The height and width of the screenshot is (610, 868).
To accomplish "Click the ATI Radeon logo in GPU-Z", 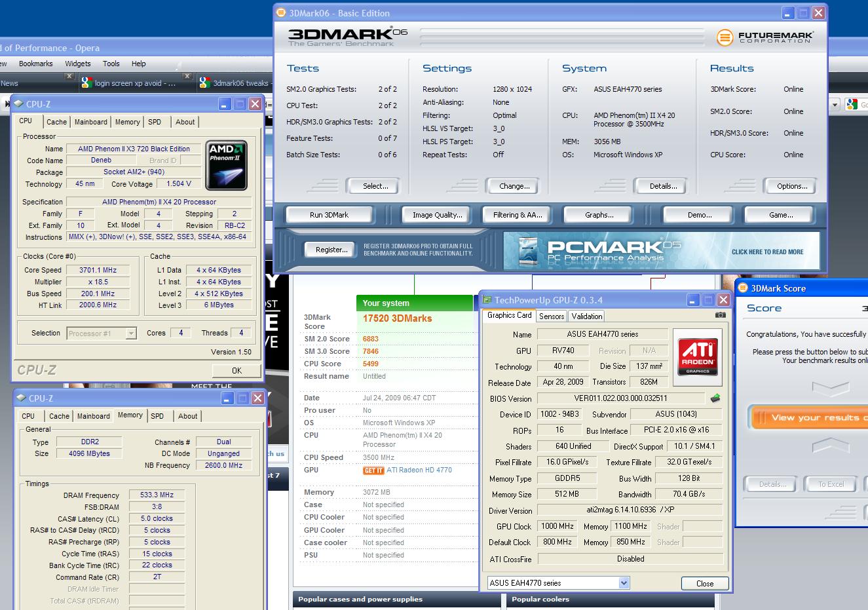I will point(698,357).
